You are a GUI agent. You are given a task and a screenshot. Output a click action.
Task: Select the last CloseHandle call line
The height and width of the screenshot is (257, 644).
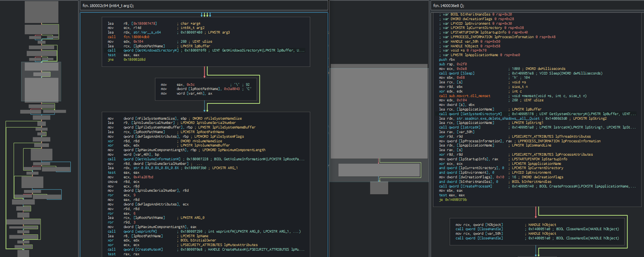click(537, 237)
